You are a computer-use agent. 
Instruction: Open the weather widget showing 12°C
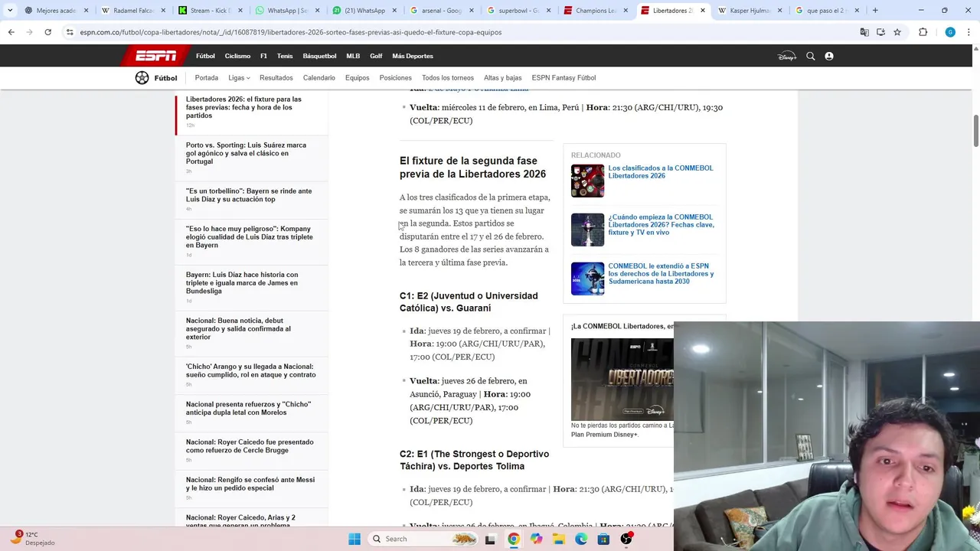[x=32, y=538]
